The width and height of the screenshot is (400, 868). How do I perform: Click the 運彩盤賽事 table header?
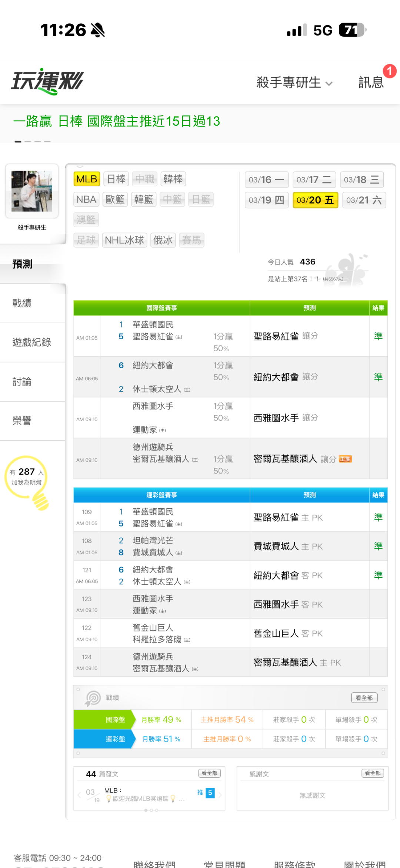pyautogui.click(x=161, y=495)
